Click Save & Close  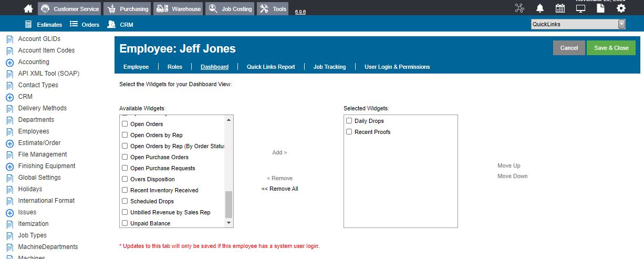point(611,48)
